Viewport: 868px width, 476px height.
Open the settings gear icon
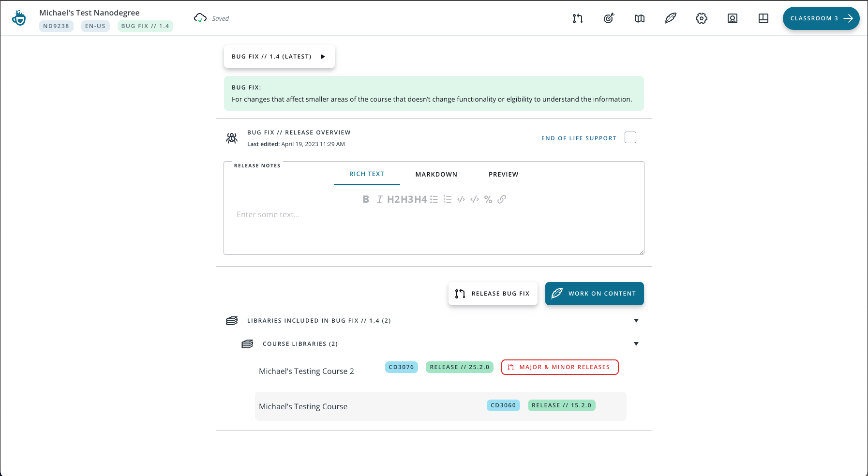[x=702, y=18]
